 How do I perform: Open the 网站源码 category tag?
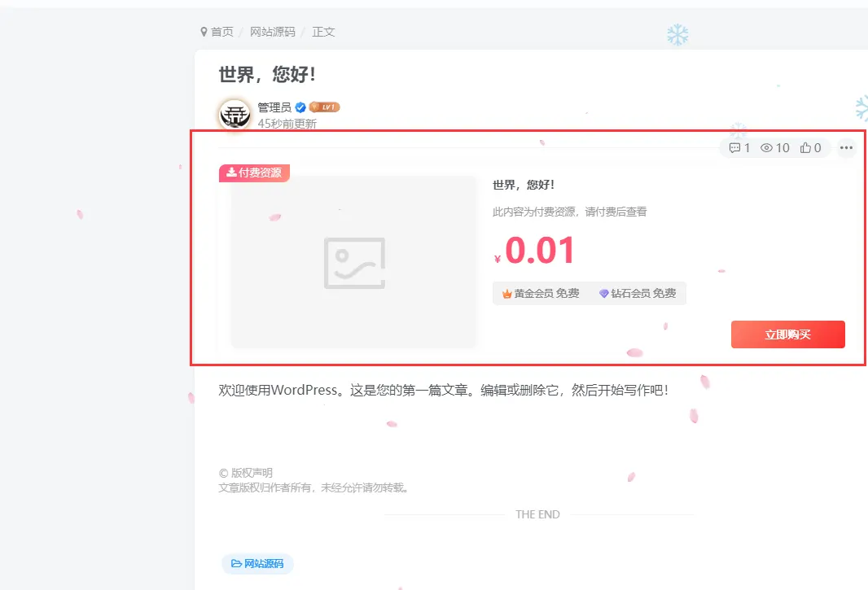pyautogui.click(x=257, y=563)
